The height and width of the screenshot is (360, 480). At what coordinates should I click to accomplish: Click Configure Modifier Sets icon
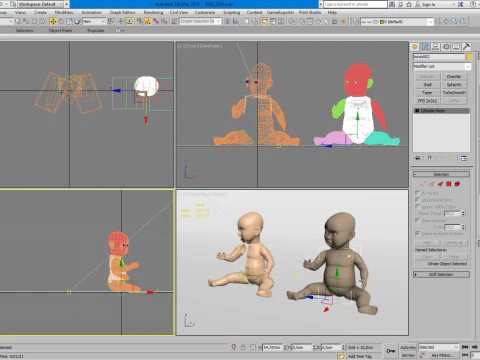(x=464, y=158)
